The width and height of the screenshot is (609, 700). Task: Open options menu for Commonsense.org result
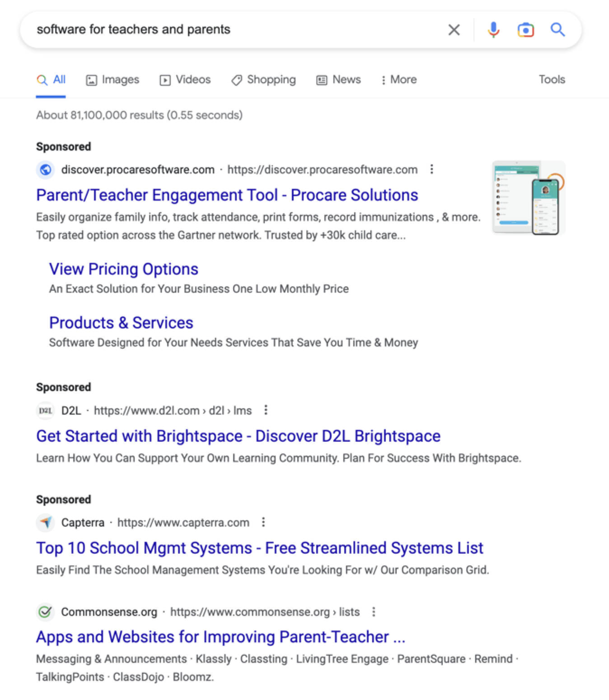coord(374,612)
